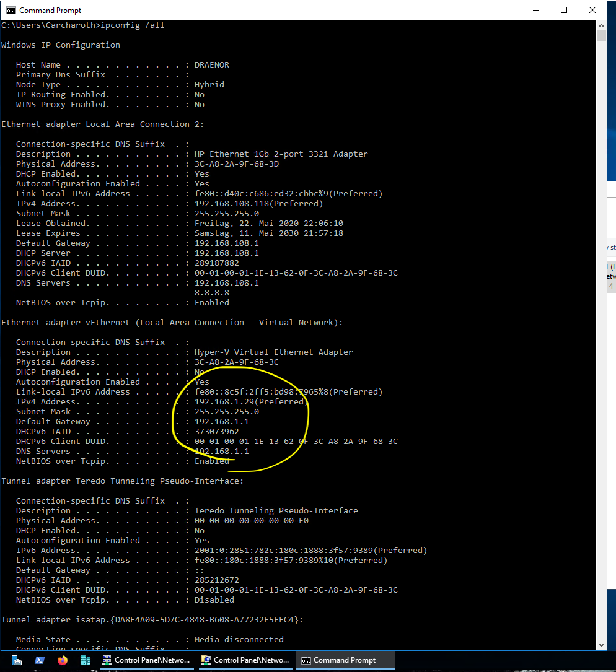
Task: Launch Windows PowerShell from the taskbar
Action: [x=39, y=660]
